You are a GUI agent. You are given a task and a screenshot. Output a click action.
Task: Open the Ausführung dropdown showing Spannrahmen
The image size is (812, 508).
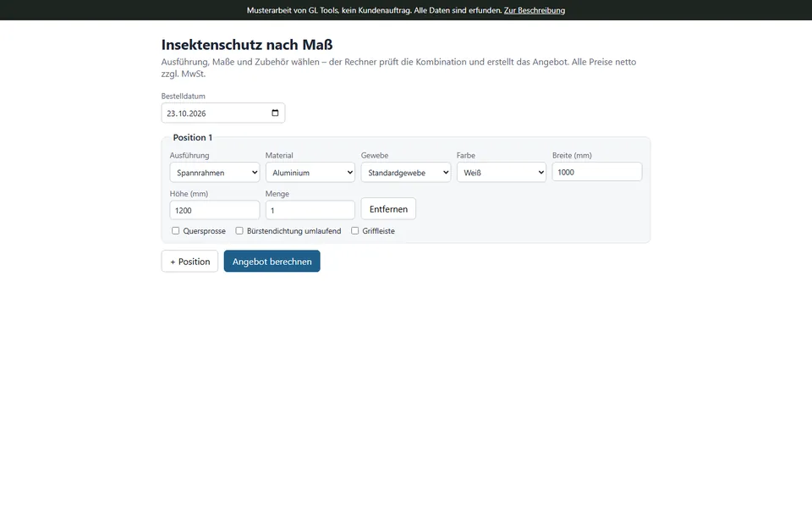click(x=214, y=173)
